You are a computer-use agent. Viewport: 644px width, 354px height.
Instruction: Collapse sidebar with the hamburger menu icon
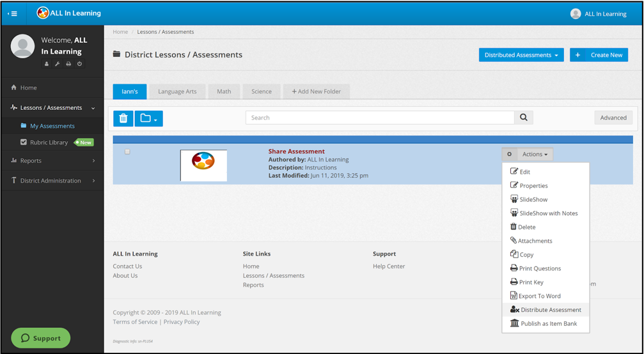[x=13, y=13]
